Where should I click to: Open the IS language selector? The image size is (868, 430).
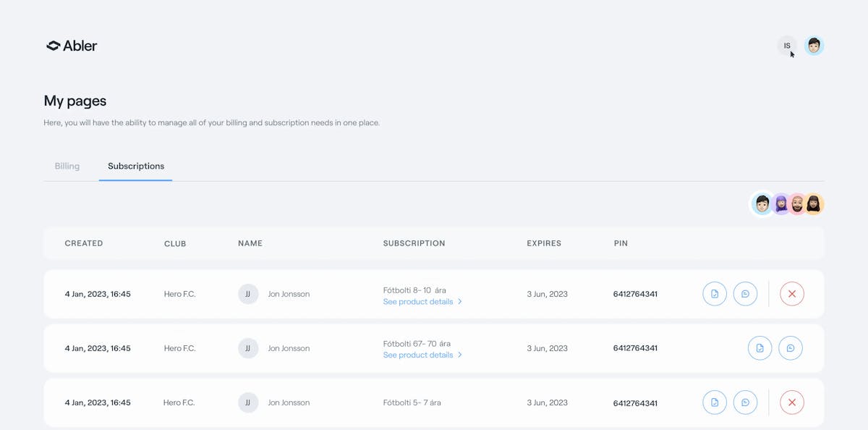tap(787, 46)
